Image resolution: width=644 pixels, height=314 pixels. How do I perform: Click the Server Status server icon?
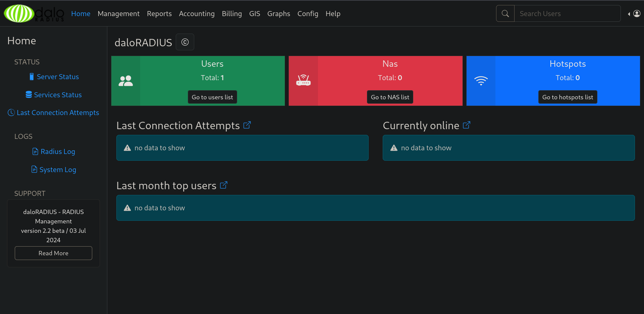[32, 76]
